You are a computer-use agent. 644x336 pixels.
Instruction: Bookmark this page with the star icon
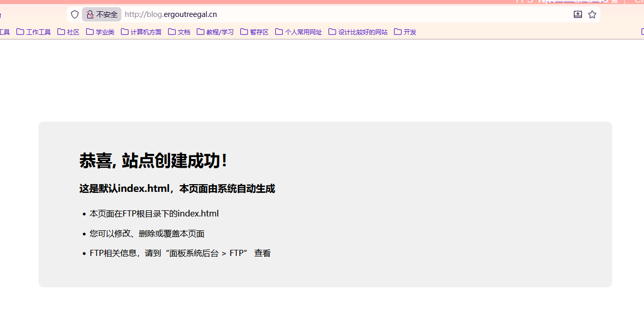tap(592, 14)
